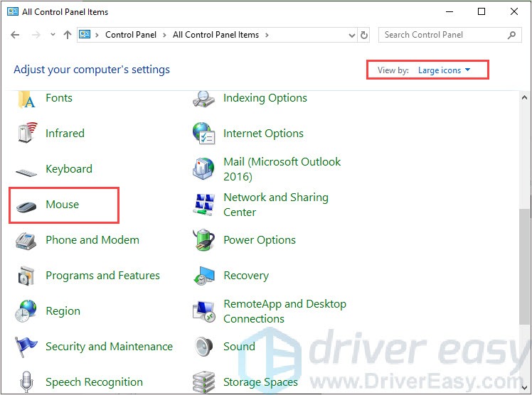Click the Keyboard icon

pos(26,170)
